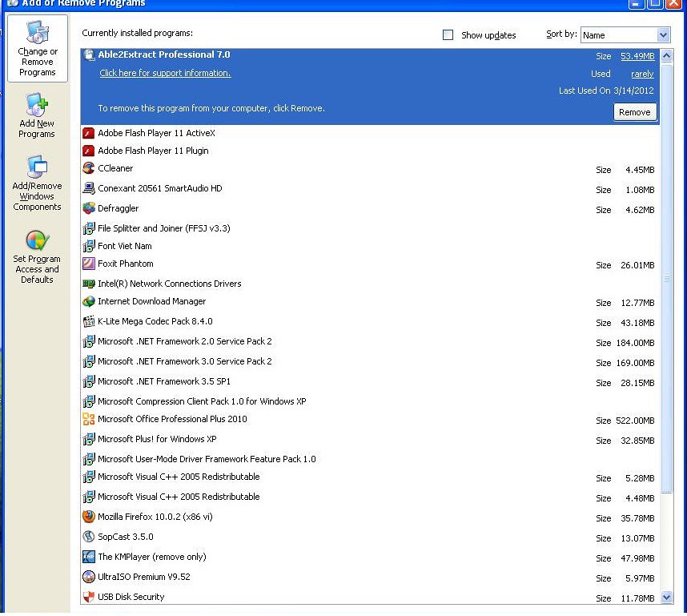Click the Font Viet Nam icon
Image resolution: width=687 pixels, height=616 pixels.
89,246
